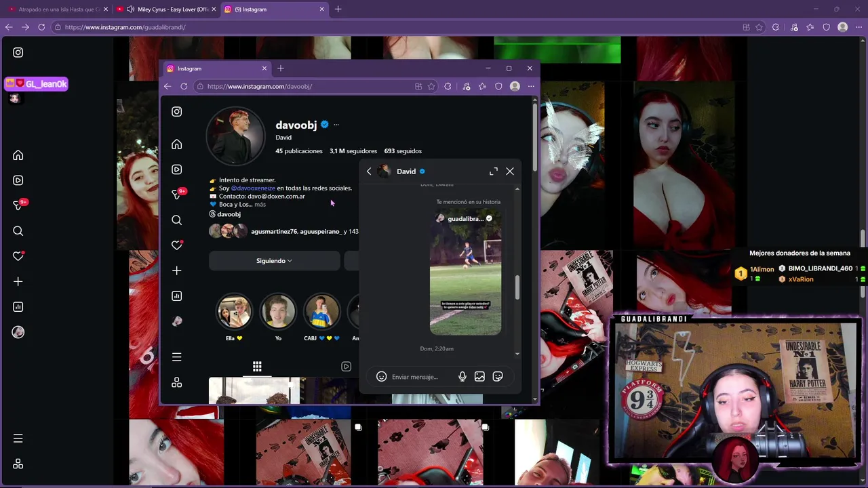The height and width of the screenshot is (488, 868).
Task: View the '693 seguidos' list
Action: click(403, 151)
